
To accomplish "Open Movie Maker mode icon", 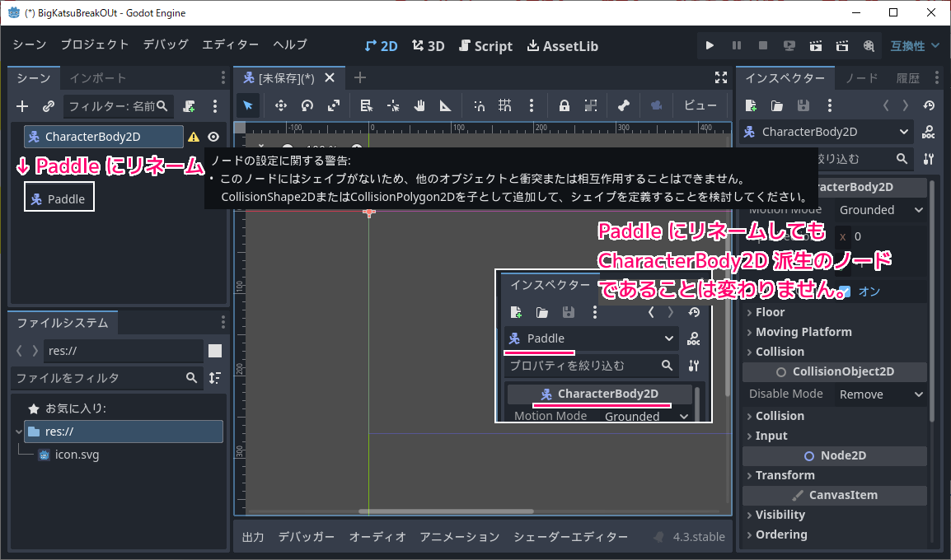I will [869, 45].
